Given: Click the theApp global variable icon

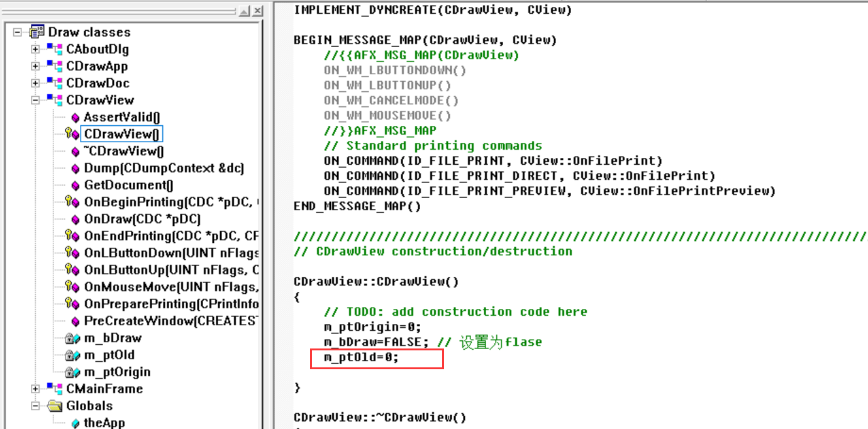Looking at the screenshot, I should 75,423.
